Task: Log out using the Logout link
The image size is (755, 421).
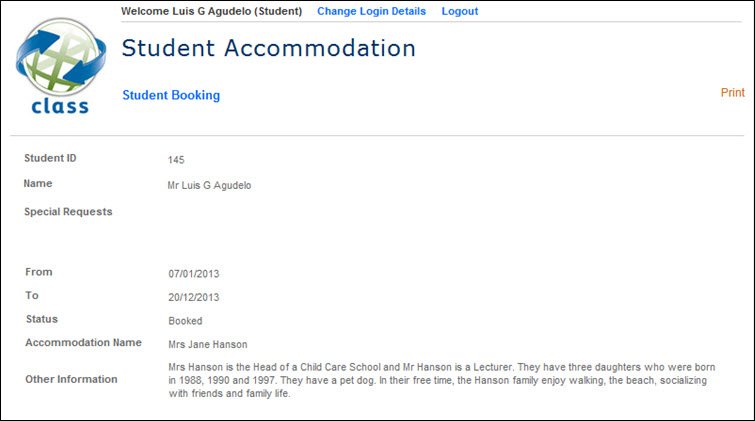Action: [x=460, y=11]
